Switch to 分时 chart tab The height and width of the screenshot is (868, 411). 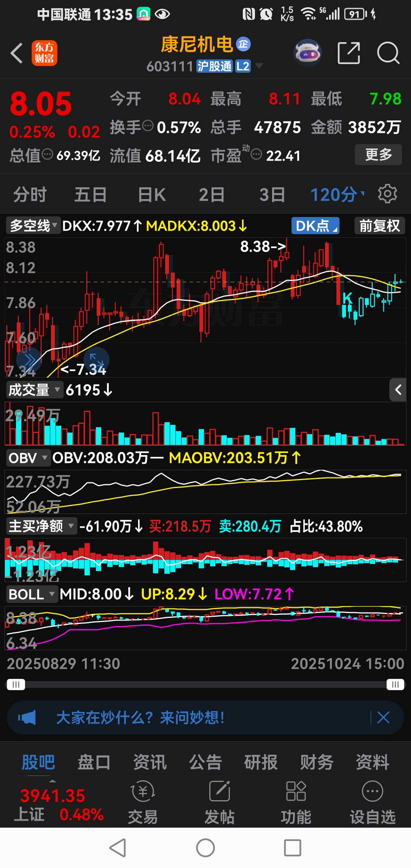tap(30, 195)
